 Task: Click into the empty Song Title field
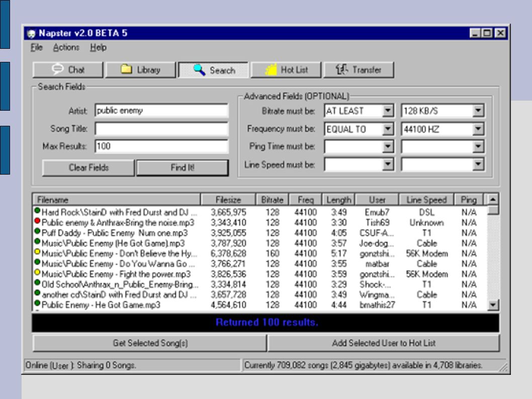pyautogui.click(x=161, y=129)
